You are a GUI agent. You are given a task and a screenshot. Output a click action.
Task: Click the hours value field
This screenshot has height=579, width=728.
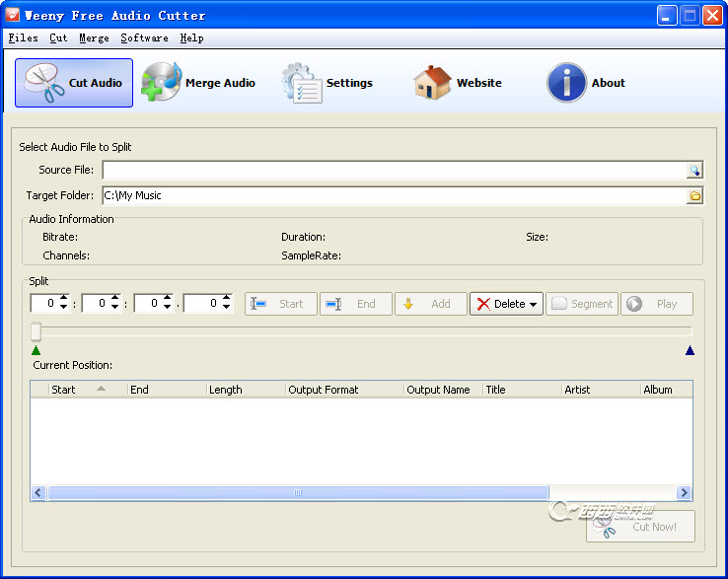(44, 303)
